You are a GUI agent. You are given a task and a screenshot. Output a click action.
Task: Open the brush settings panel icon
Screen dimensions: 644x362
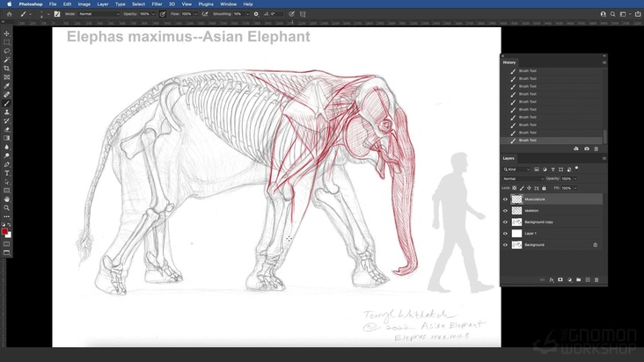[57, 14]
